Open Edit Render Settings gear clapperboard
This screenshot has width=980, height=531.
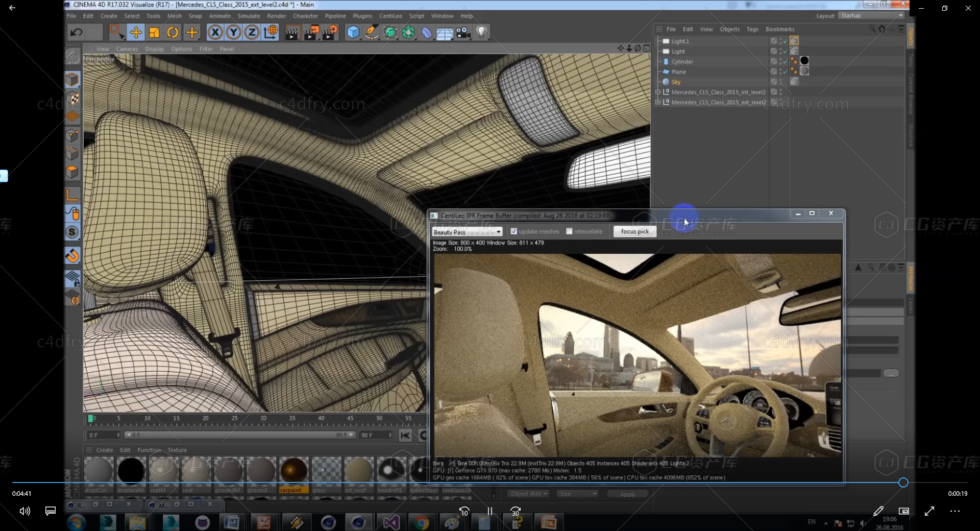(x=330, y=33)
